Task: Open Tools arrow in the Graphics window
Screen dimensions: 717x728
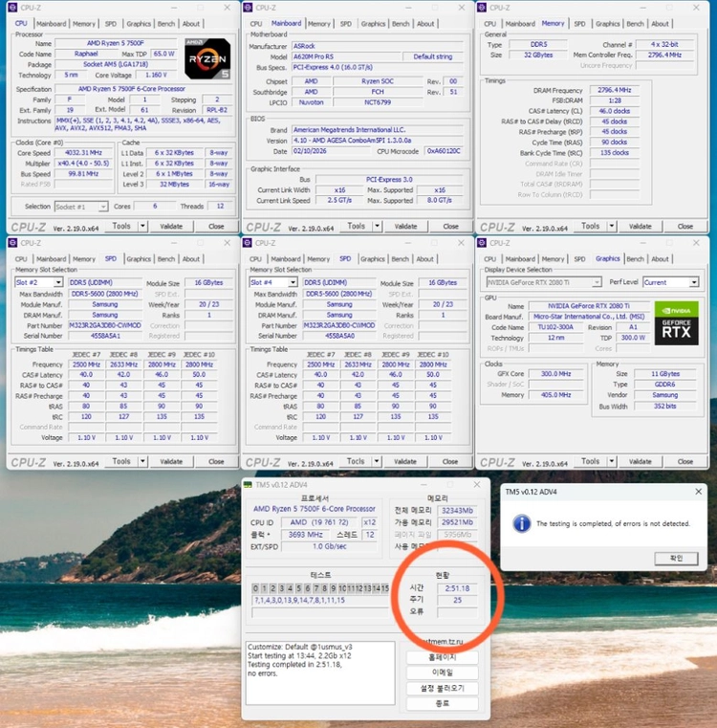Action: 612,461
